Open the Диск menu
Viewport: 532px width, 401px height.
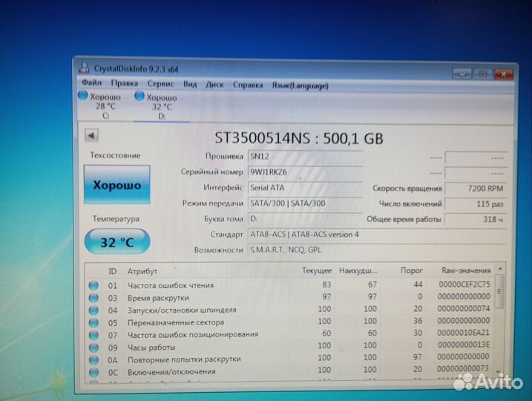[214, 85]
